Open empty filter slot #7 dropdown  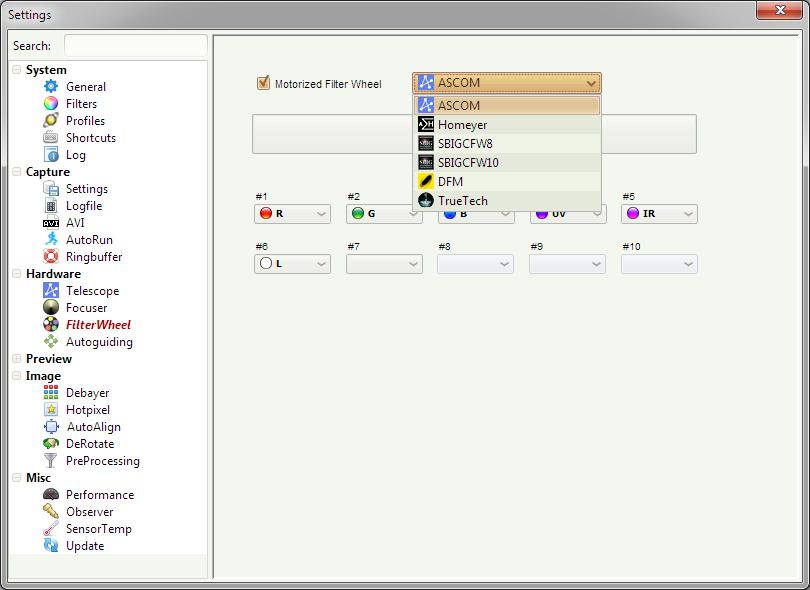[x=384, y=263]
